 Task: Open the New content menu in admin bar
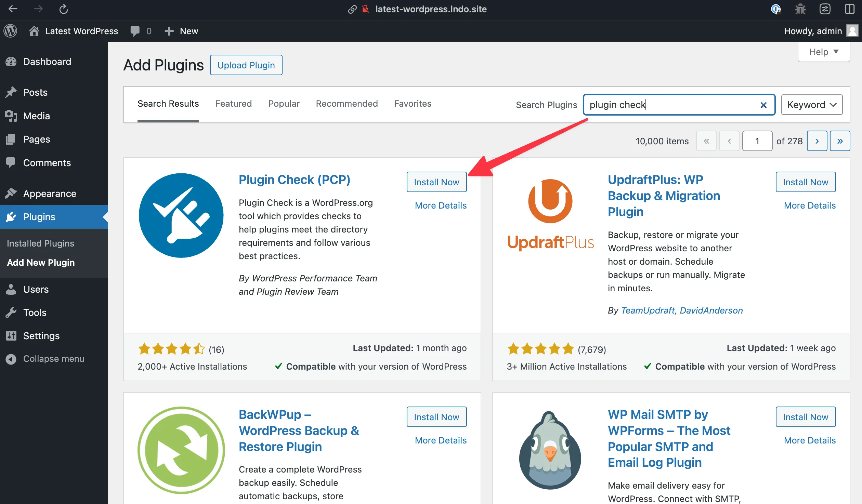pyautogui.click(x=181, y=31)
